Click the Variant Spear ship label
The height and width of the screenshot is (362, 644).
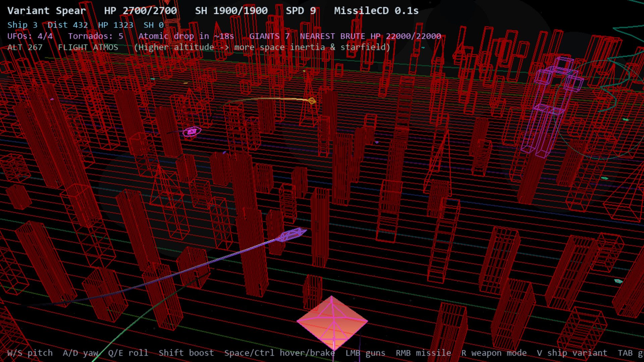tap(47, 11)
